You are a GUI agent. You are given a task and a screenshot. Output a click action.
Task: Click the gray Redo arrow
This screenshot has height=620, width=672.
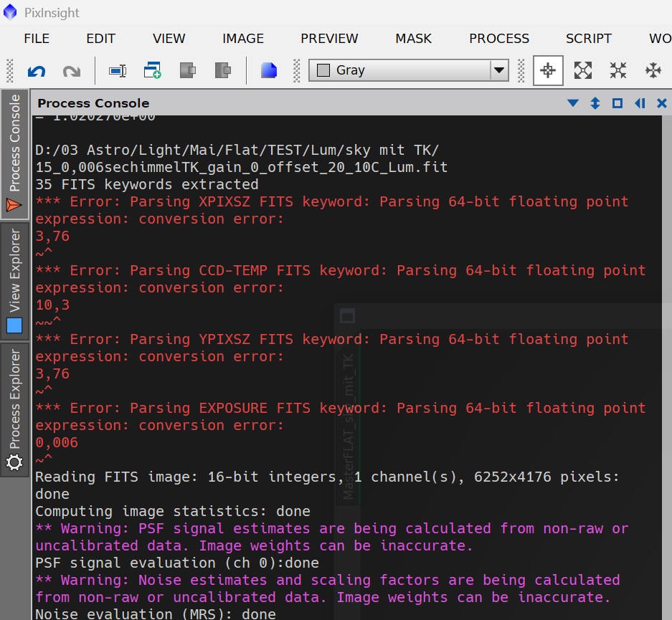tap(72, 71)
